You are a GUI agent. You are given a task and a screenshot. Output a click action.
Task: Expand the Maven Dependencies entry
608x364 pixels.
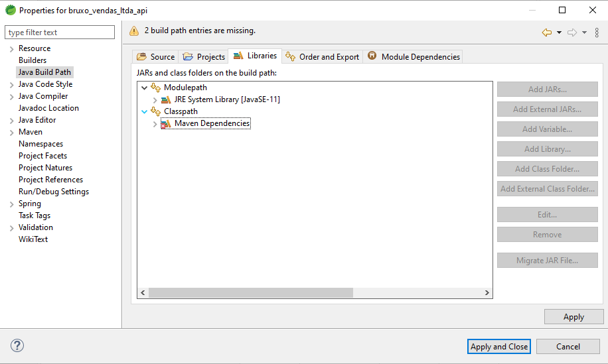click(155, 124)
